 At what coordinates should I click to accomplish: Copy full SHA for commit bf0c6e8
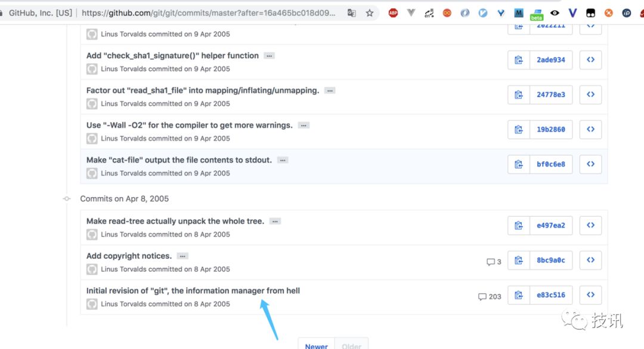pos(519,164)
